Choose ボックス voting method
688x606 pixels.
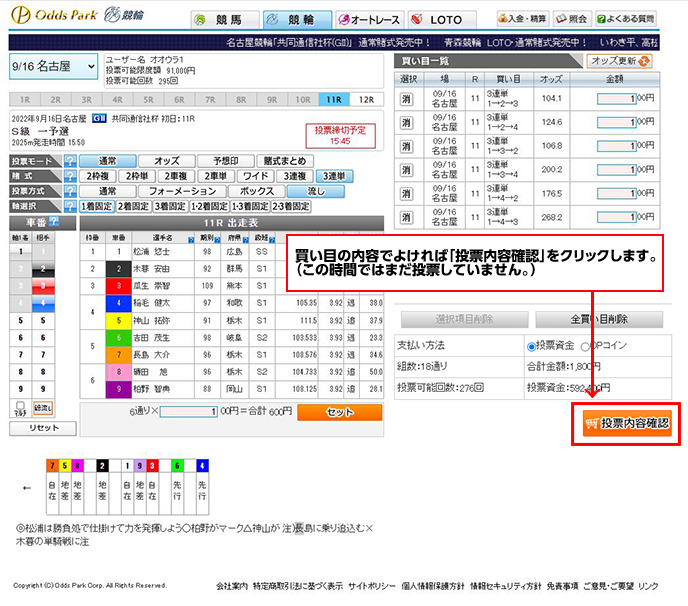(257, 191)
